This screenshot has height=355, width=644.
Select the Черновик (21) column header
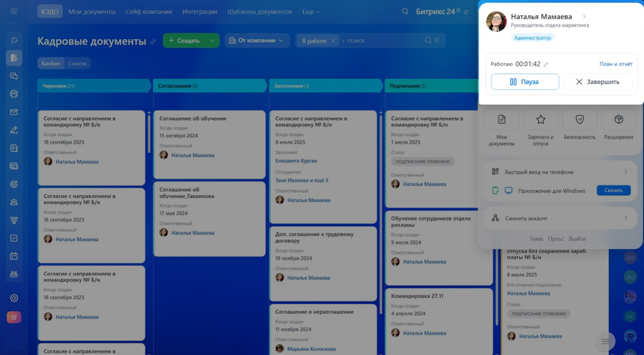click(x=94, y=86)
